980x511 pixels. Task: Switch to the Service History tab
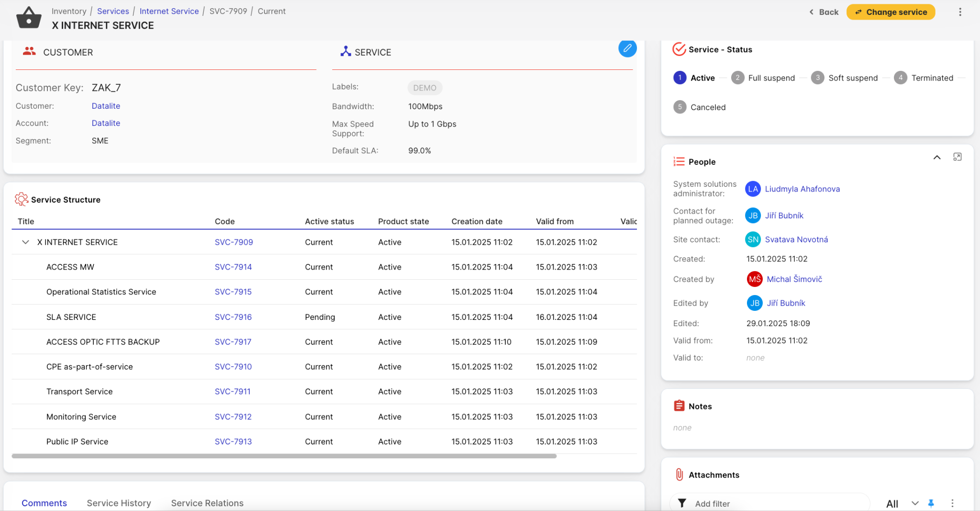click(x=119, y=503)
